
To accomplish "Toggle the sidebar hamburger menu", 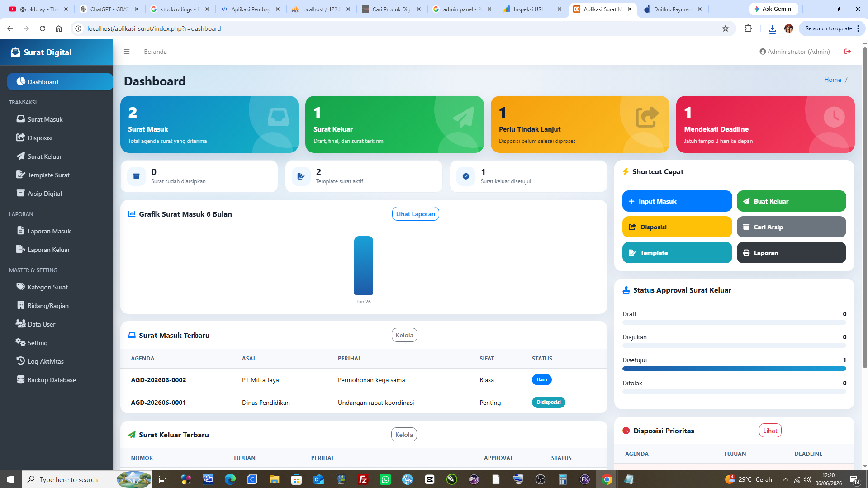I will 127,52.
